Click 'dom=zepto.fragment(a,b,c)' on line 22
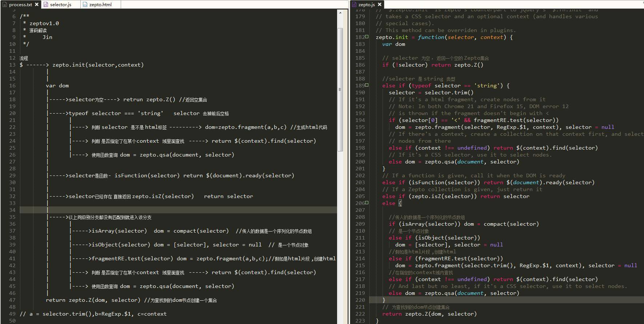The image size is (644, 324). click(x=246, y=127)
